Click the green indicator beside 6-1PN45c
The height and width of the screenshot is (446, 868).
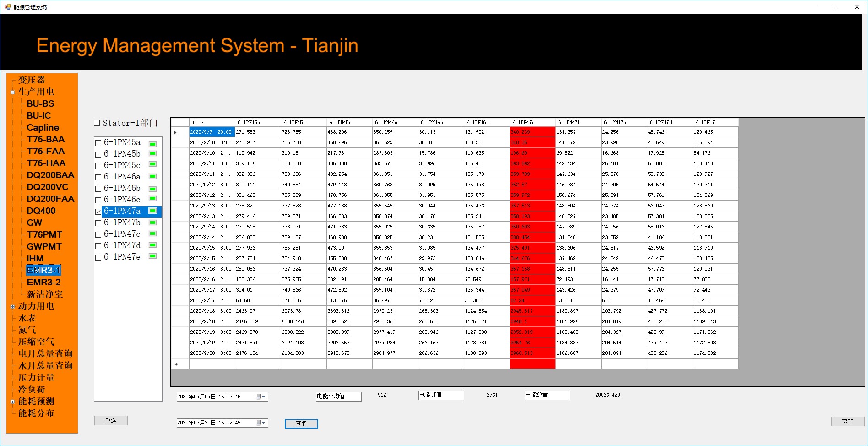[x=153, y=164]
